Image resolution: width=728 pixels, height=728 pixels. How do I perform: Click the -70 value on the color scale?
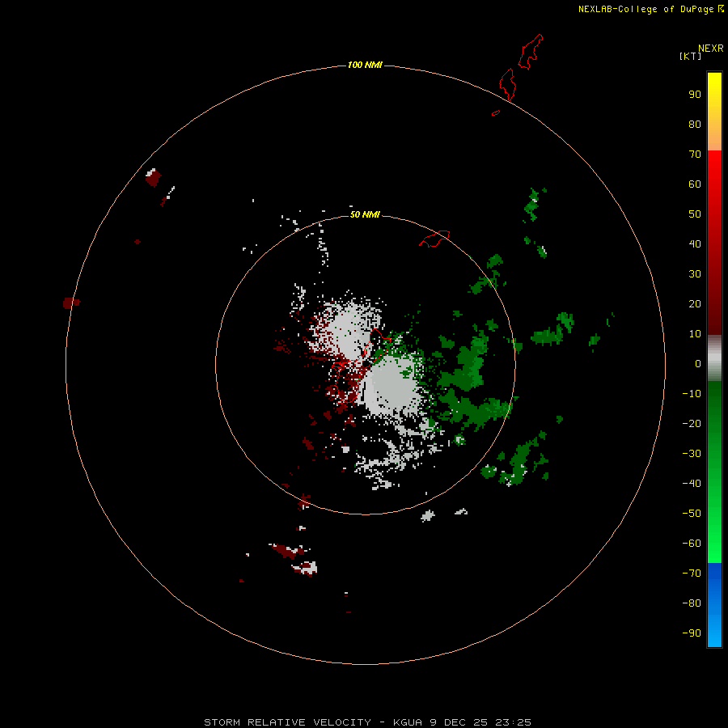tap(692, 574)
